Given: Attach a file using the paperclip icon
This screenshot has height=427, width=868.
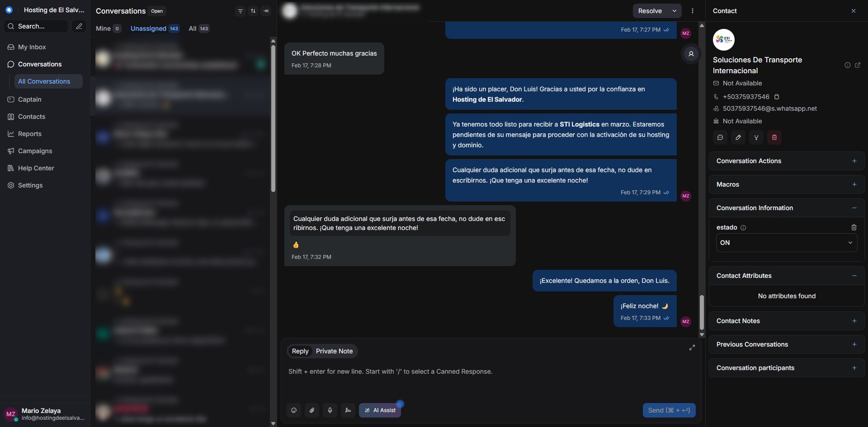Looking at the screenshot, I should click(312, 410).
